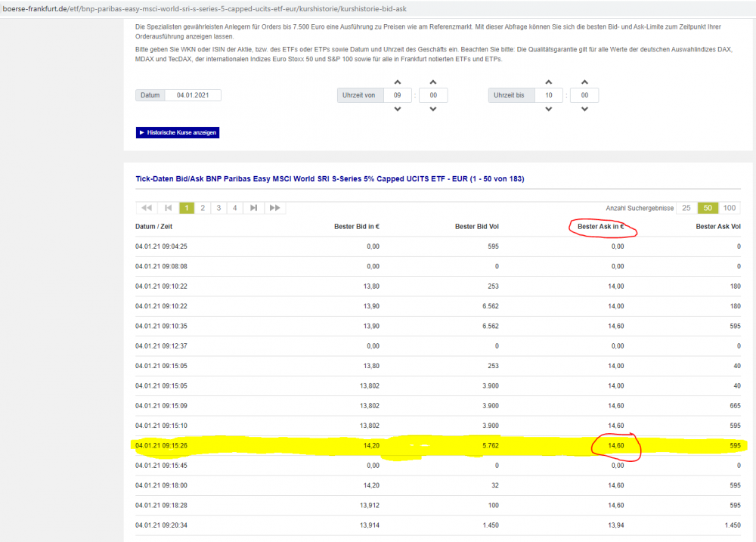The width and height of the screenshot is (756, 542).
Task: Click ask volume 665 in 09:15:09 row
Action: [735, 405]
